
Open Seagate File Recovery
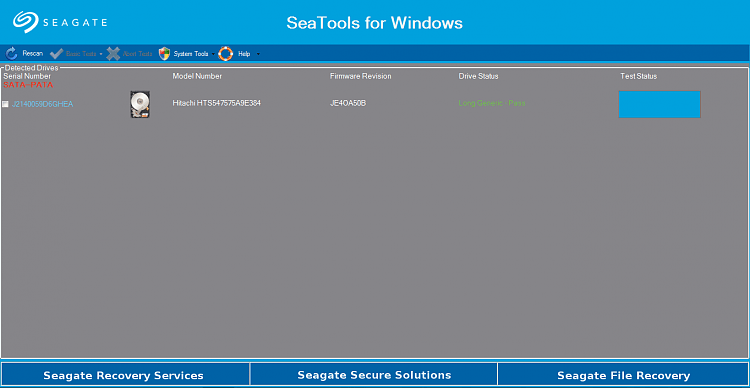coord(623,375)
